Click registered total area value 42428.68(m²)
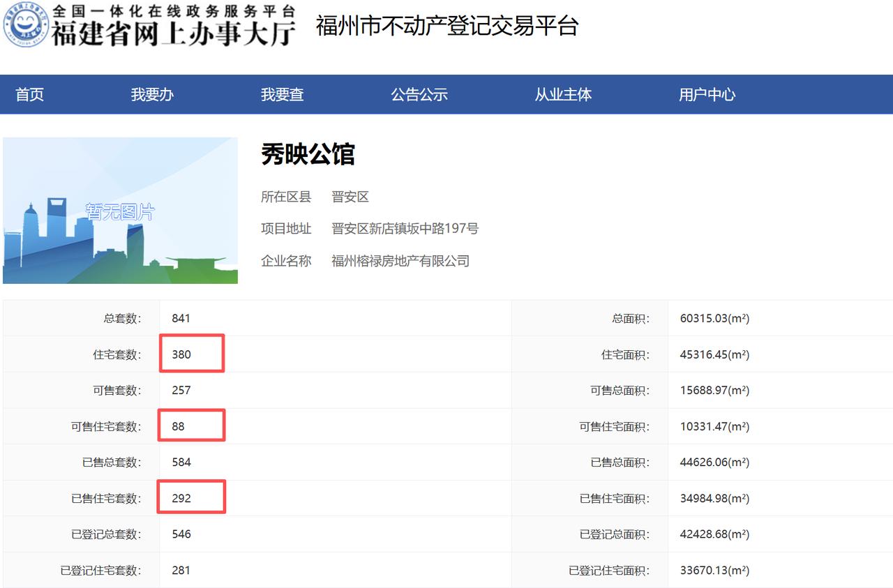Image resolution: width=893 pixels, height=588 pixels. click(x=714, y=534)
